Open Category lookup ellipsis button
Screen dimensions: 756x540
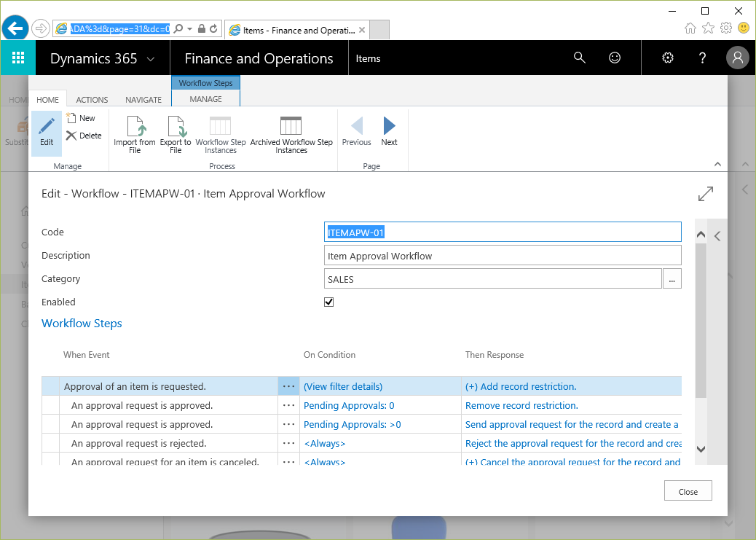672,279
